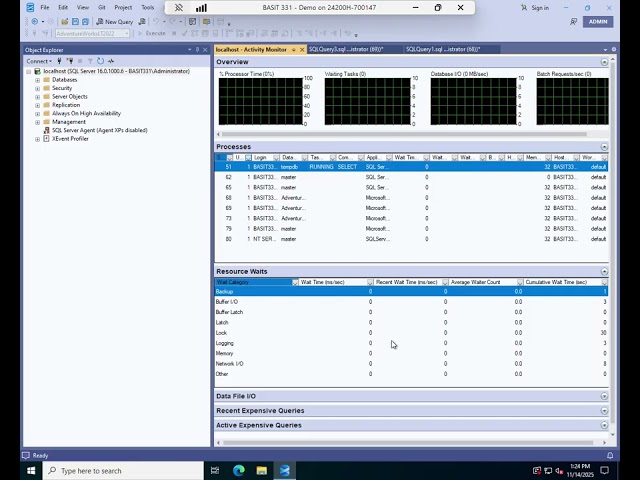Expand Active Expensive Queries section
The image size is (640, 480).
coord(604,425)
